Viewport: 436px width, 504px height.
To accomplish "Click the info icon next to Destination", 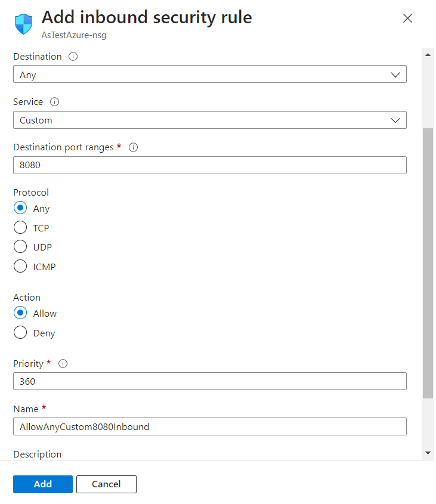I will coord(73,57).
